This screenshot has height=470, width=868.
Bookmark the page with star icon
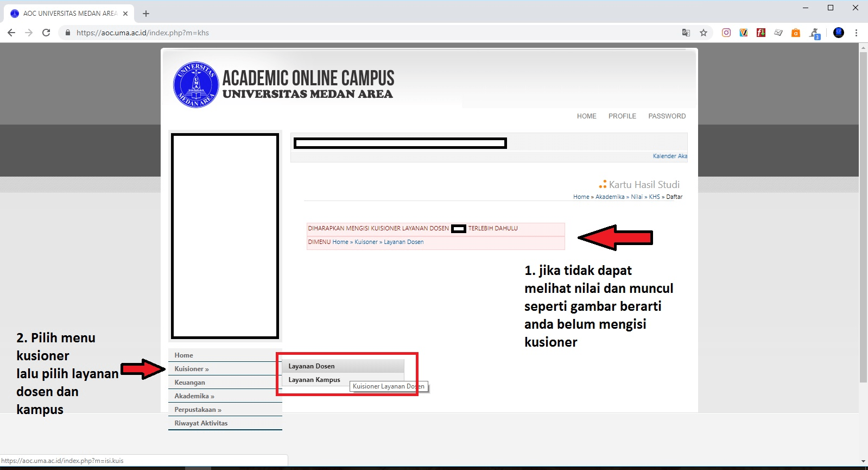pos(704,33)
